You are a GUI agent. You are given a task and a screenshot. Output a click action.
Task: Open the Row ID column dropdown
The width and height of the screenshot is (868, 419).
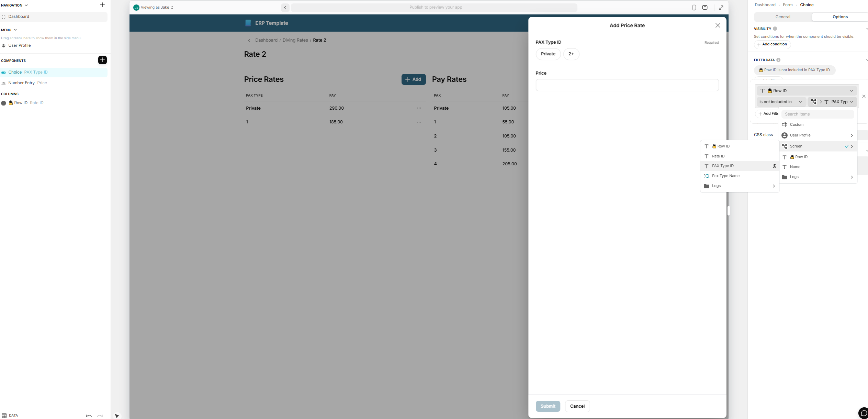point(807,91)
